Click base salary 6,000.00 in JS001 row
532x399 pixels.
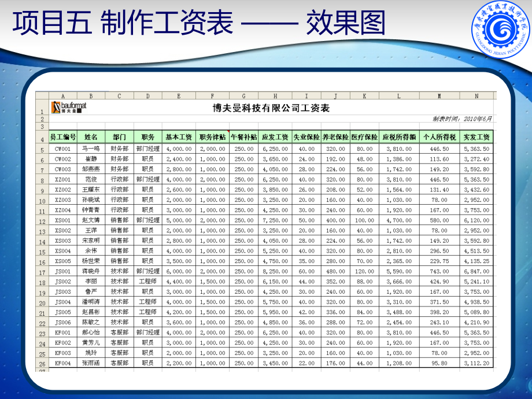179,271
